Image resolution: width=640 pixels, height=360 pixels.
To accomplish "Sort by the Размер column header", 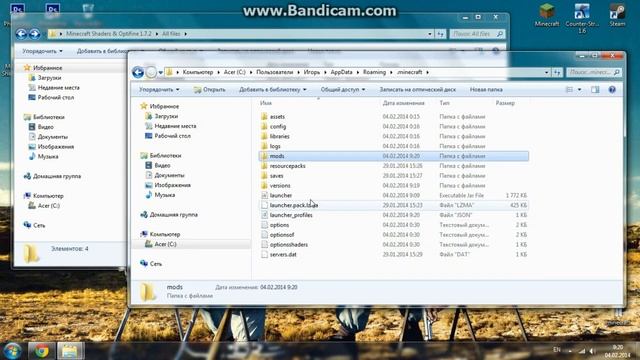I will 505,103.
